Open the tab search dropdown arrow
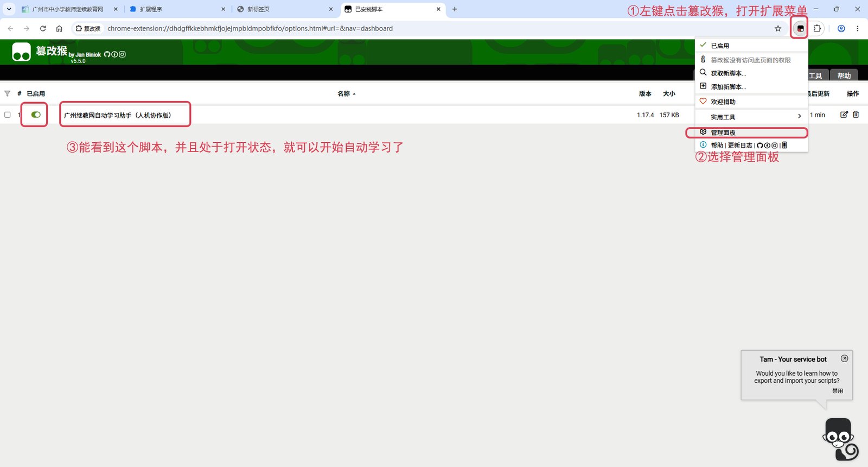 [9, 9]
